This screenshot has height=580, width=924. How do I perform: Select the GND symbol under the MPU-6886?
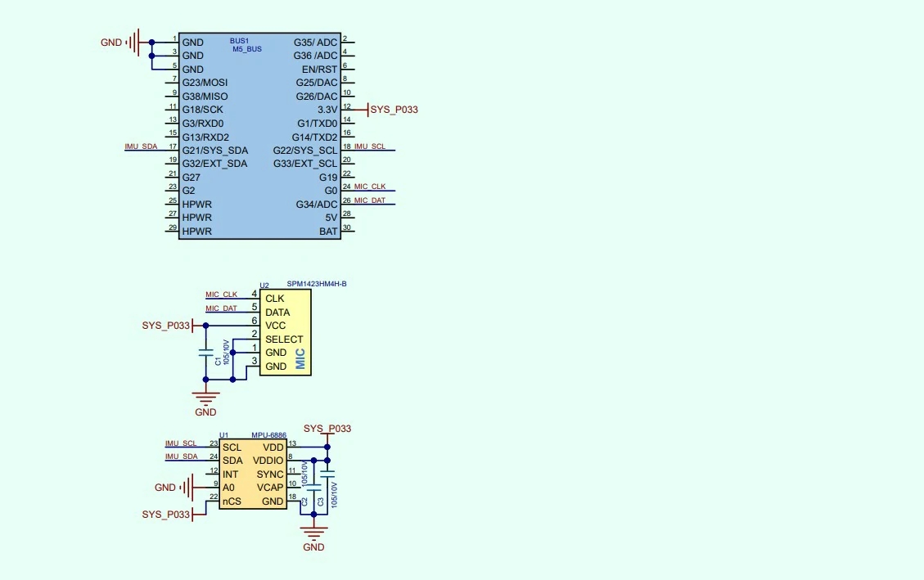[x=313, y=533]
